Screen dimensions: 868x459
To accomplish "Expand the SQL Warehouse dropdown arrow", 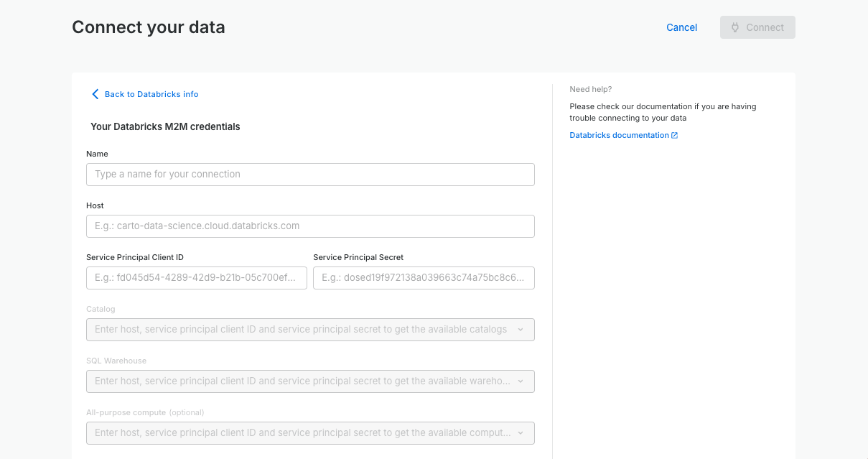I will [521, 381].
